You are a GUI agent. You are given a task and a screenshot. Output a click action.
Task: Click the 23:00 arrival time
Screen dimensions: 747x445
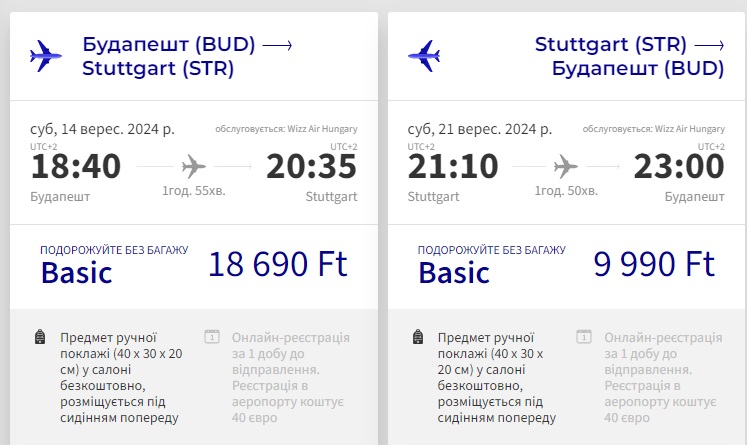(x=679, y=167)
